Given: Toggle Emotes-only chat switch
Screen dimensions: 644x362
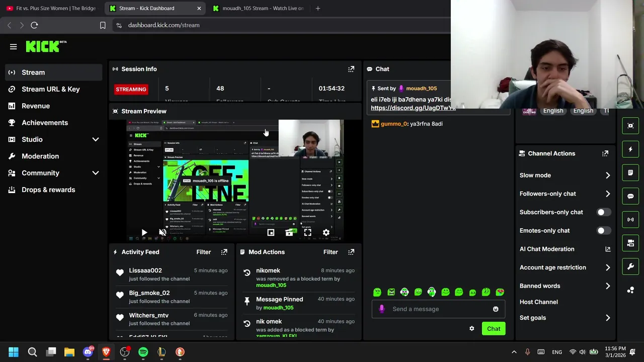Looking at the screenshot, I should [604, 231].
